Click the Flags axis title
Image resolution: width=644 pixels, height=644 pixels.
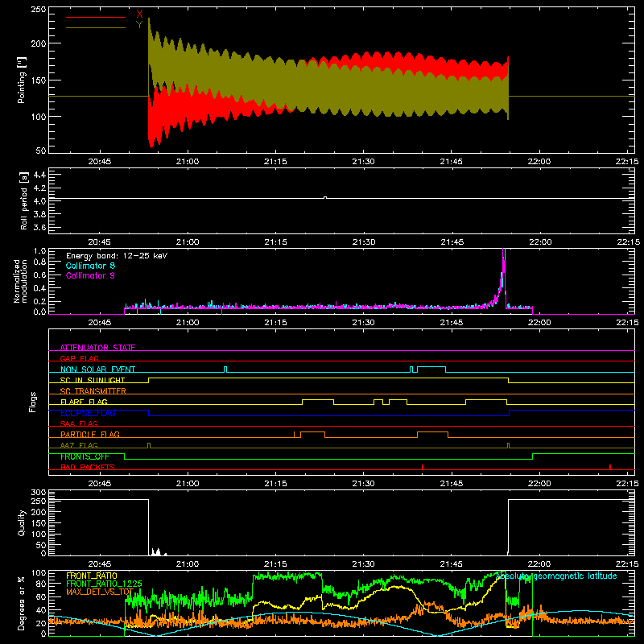pos(32,402)
